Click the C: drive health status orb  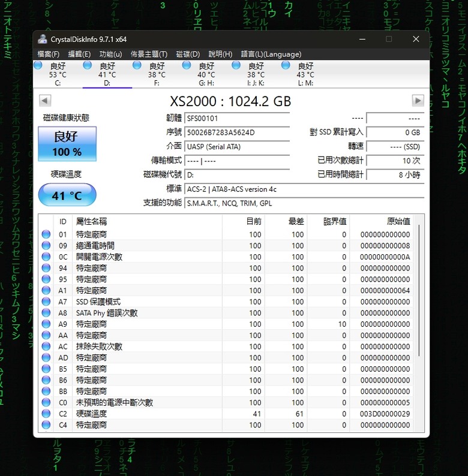tap(38, 65)
